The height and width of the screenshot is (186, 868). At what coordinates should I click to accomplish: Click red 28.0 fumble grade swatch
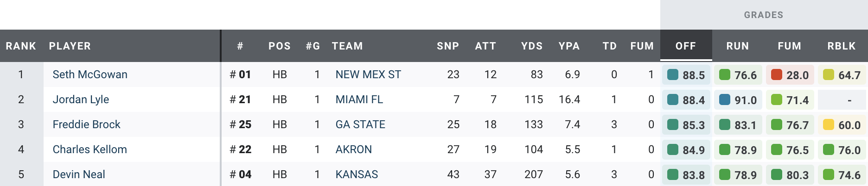pos(777,74)
